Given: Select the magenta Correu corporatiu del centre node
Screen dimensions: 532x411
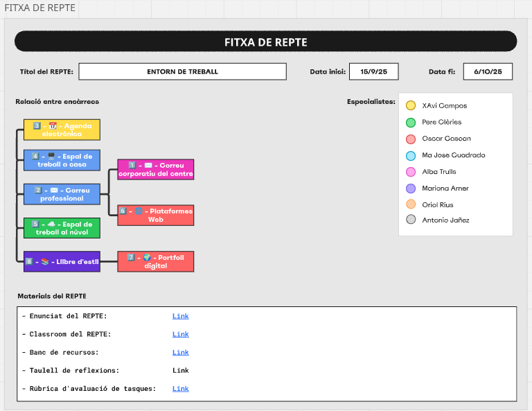Looking at the screenshot, I should pos(155,169).
